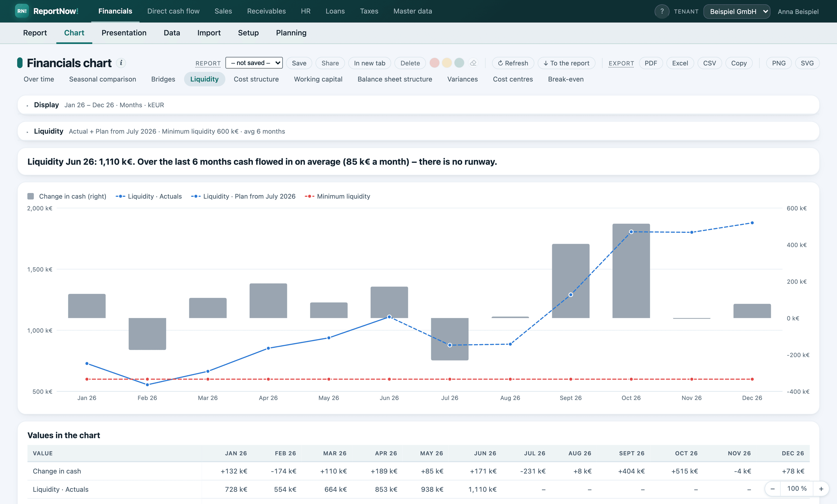This screenshot has width=837, height=504.
Task: Zoom in with the plus button
Action: [x=821, y=489]
